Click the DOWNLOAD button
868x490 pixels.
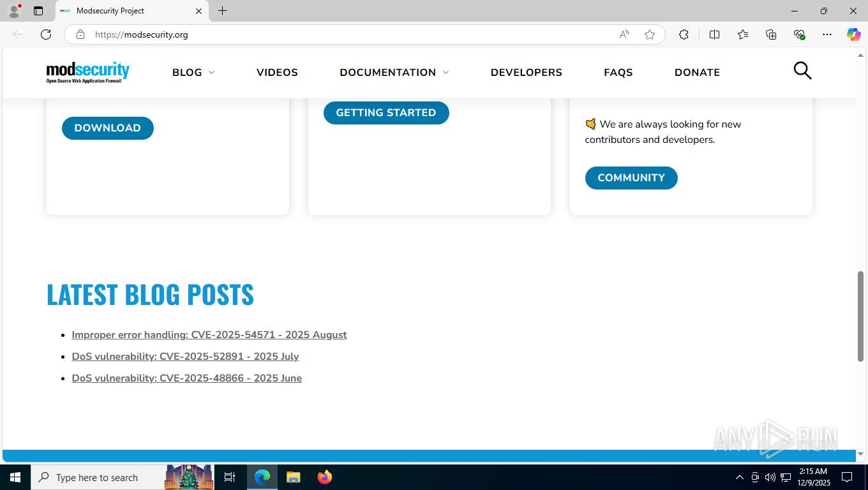[108, 128]
